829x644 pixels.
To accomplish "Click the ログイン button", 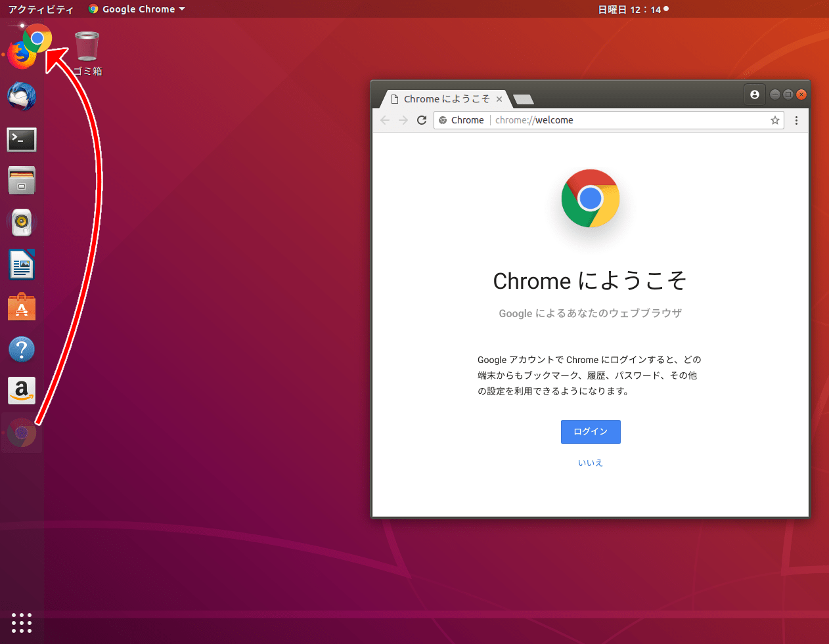I will pyautogui.click(x=590, y=431).
